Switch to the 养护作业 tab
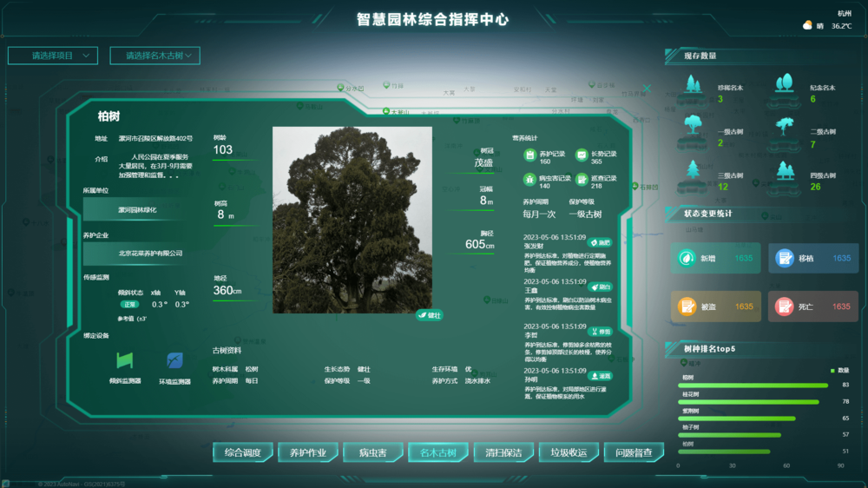The width and height of the screenshot is (868, 488). click(308, 452)
